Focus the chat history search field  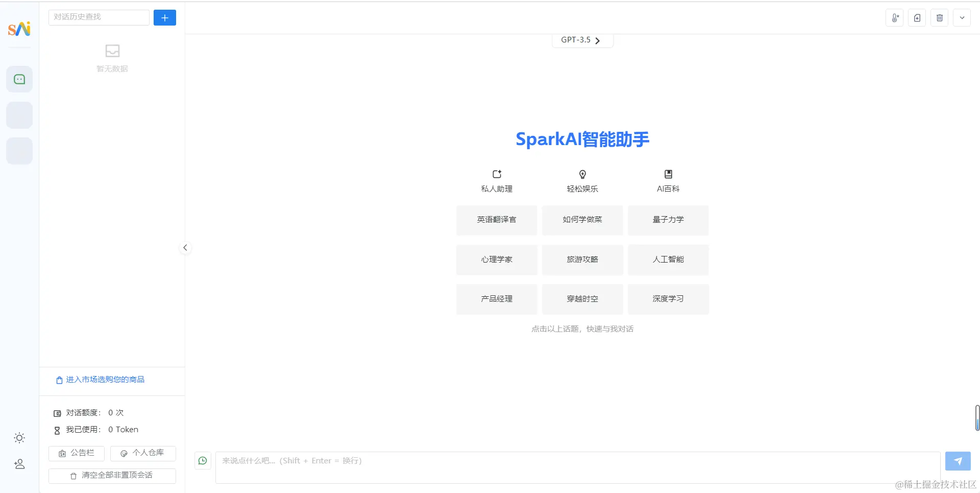(x=99, y=17)
